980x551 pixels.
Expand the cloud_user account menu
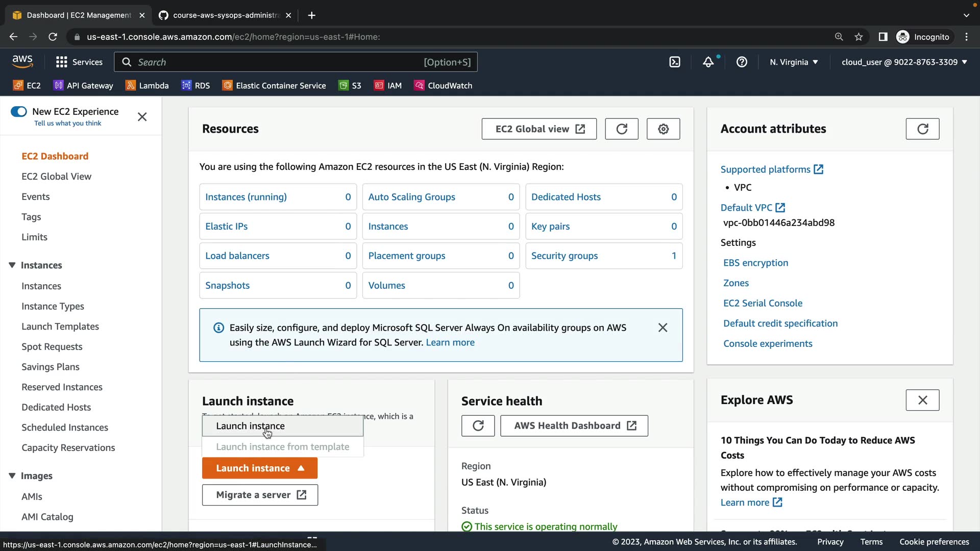pos(904,62)
